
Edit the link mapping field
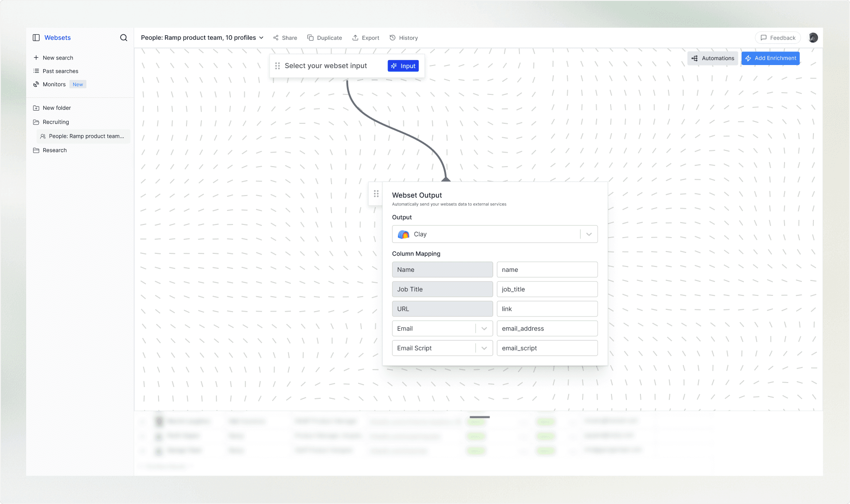pos(547,309)
